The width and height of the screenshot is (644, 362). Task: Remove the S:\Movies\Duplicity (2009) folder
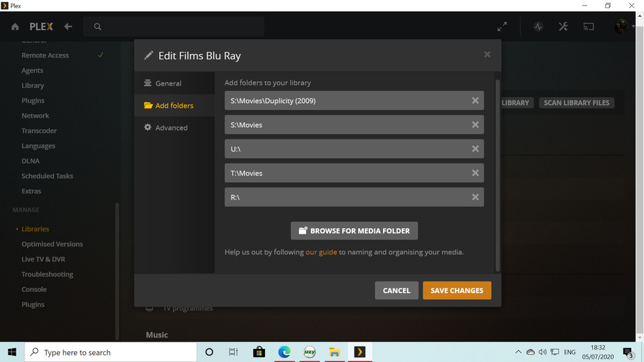(475, 100)
